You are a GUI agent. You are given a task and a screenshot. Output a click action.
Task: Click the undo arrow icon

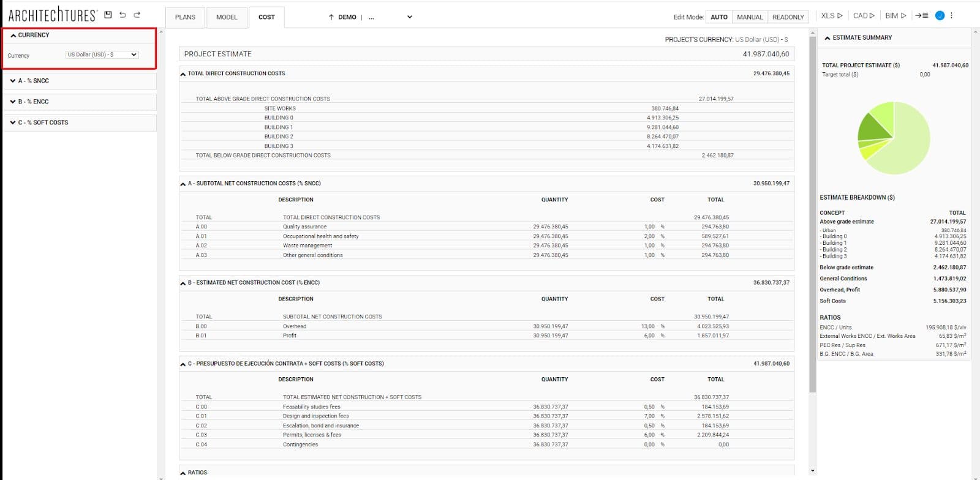coord(123,15)
